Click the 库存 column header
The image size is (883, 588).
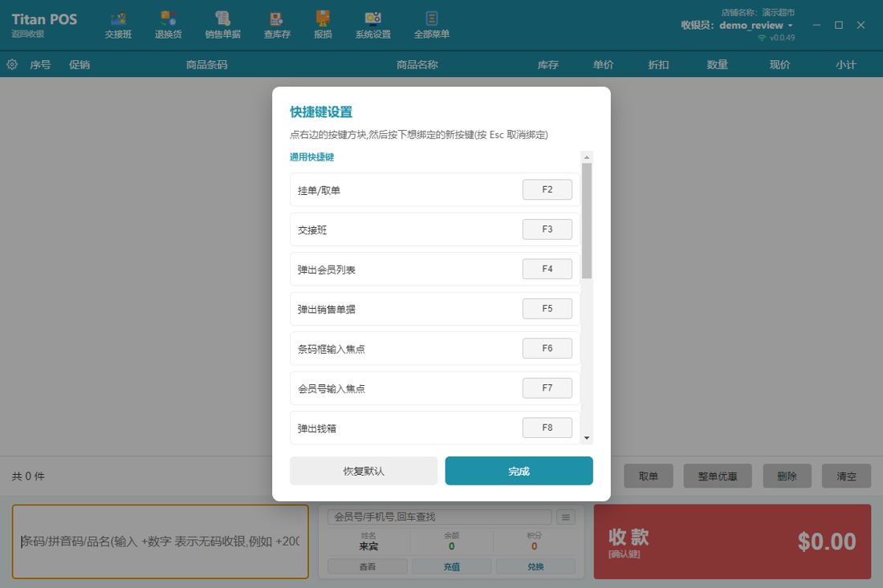(548, 65)
